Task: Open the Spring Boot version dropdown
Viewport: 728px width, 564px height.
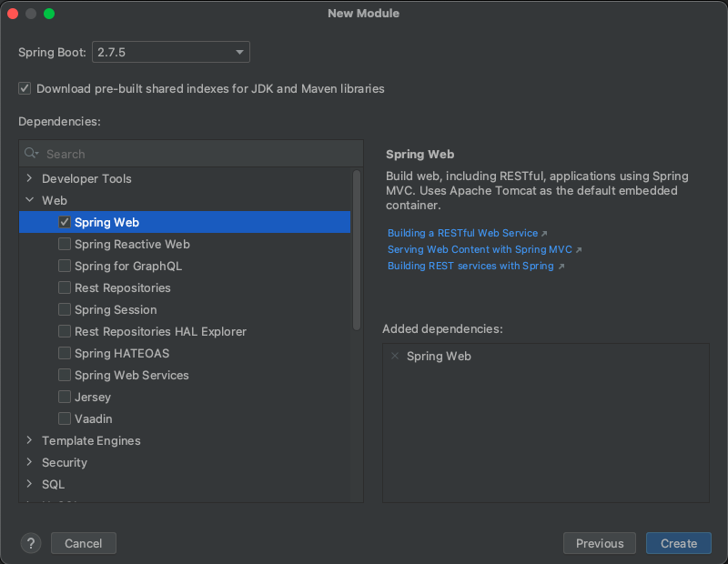Action: [x=171, y=52]
